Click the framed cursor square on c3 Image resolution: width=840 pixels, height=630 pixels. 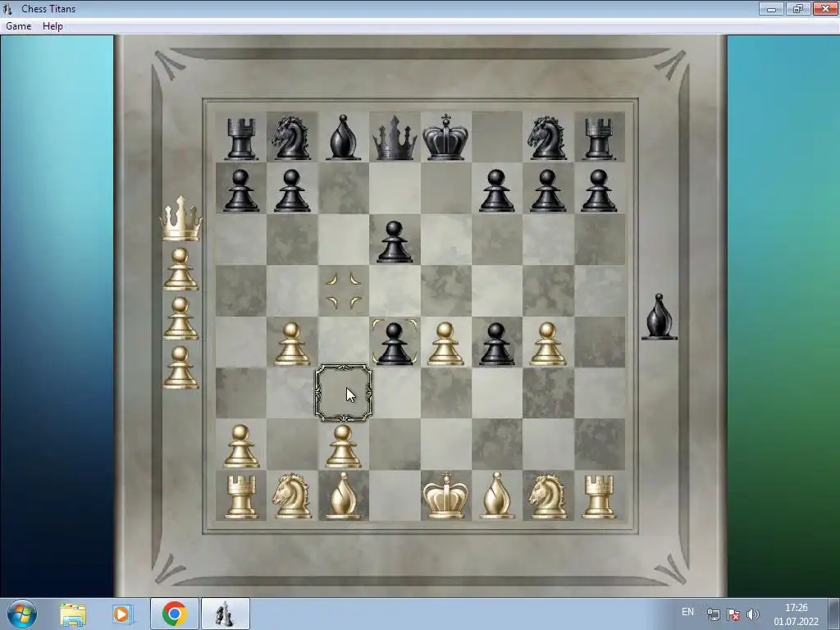click(x=344, y=393)
